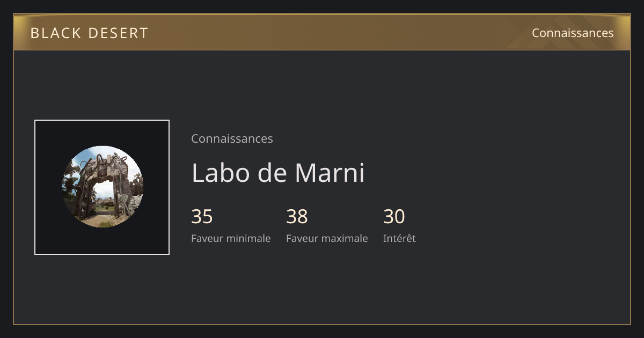Click the Intérêt label

(x=399, y=238)
